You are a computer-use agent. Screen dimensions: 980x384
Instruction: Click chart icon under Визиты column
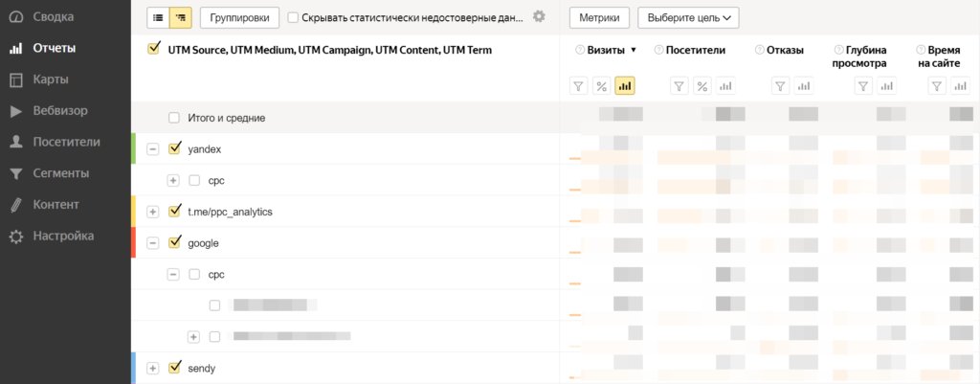625,86
